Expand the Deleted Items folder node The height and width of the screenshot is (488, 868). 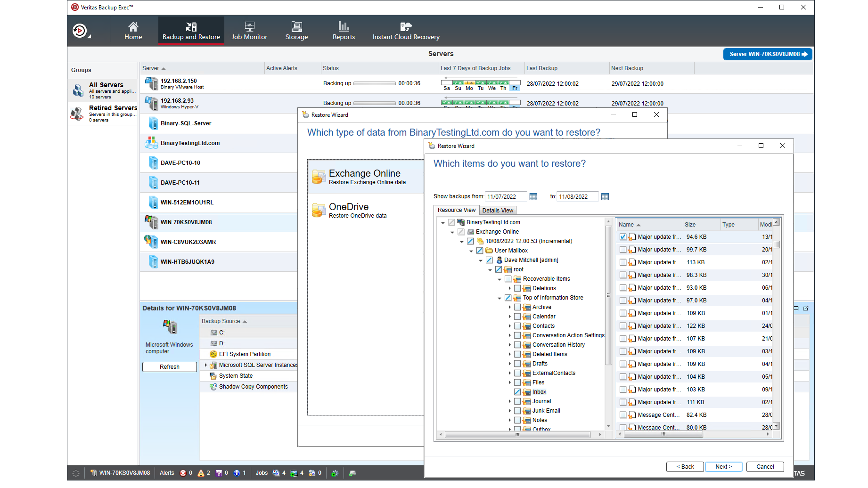click(x=510, y=354)
